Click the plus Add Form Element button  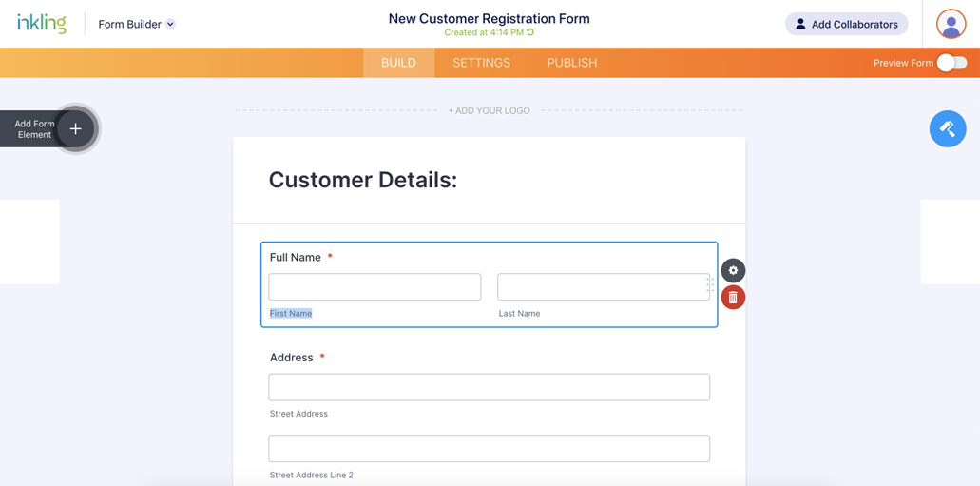click(x=75, y=129)
